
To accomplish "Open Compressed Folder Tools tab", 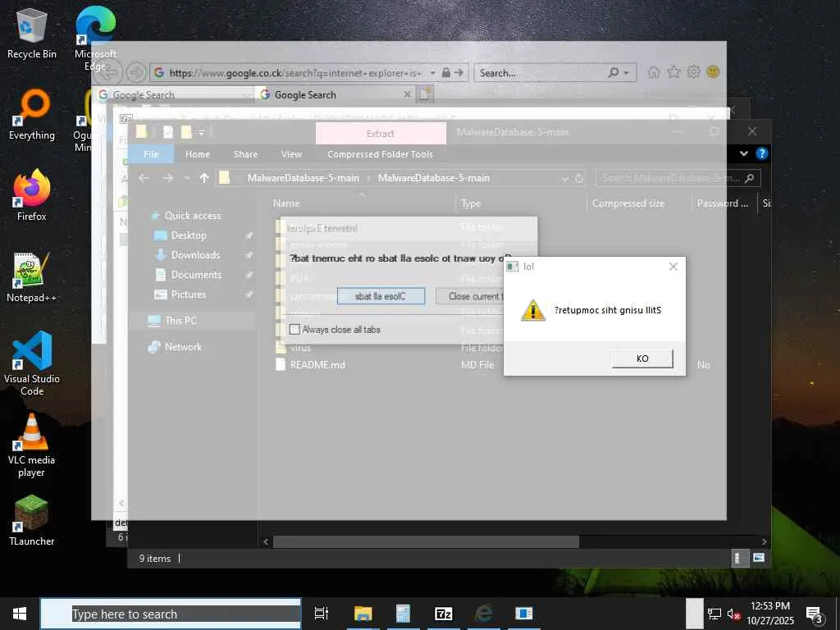I will click(x=381, y=154).
